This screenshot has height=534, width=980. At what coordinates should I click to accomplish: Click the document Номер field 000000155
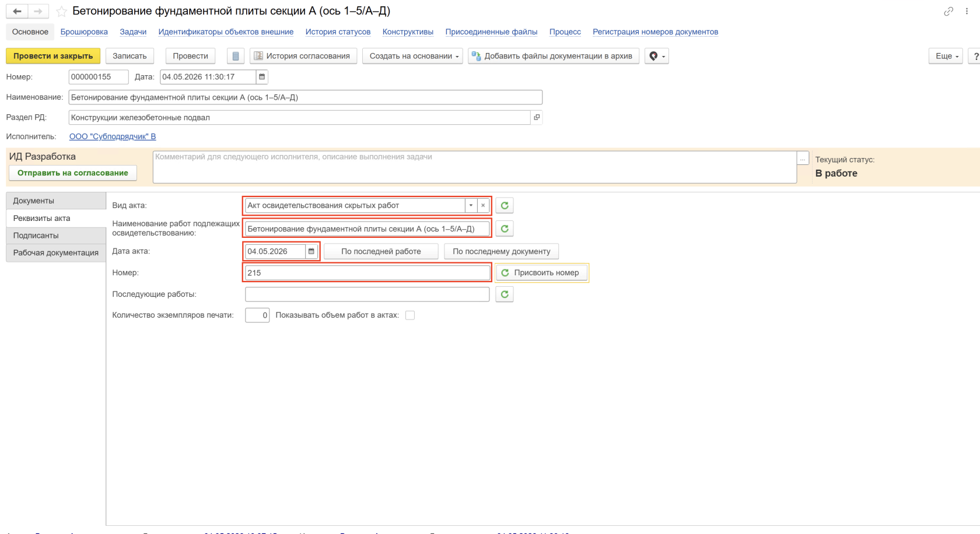(99, 77)
